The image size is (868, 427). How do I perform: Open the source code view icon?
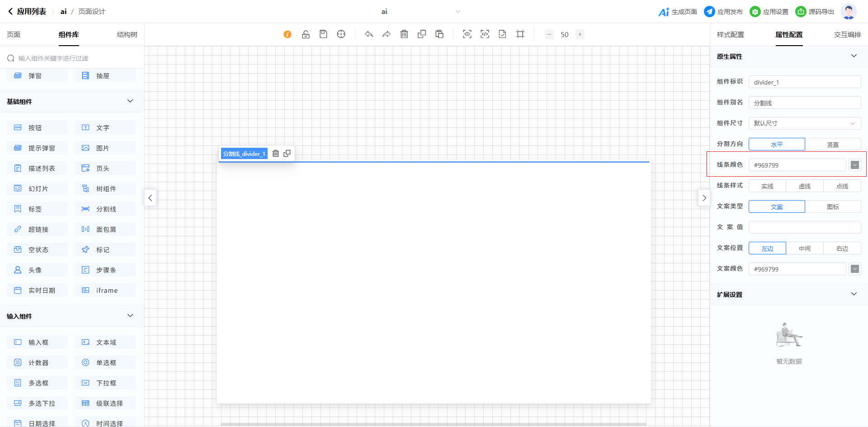click(485, 34)
